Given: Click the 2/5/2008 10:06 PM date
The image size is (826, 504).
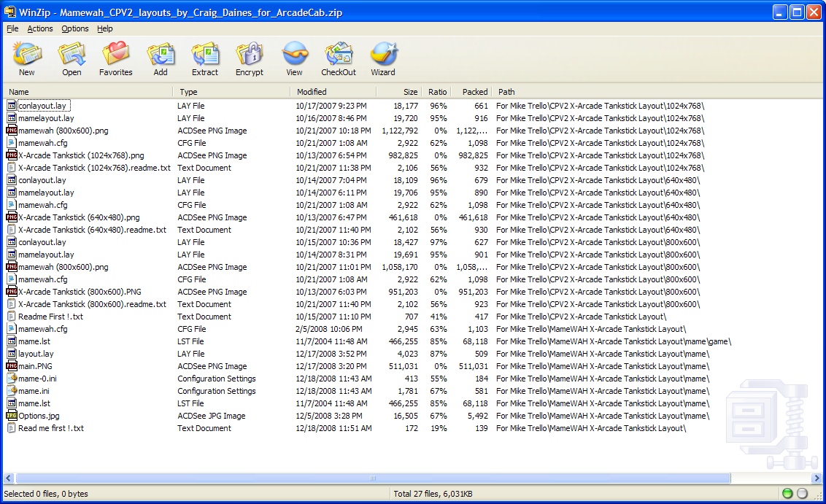Looking at the screenshot, I should [328, 329].
